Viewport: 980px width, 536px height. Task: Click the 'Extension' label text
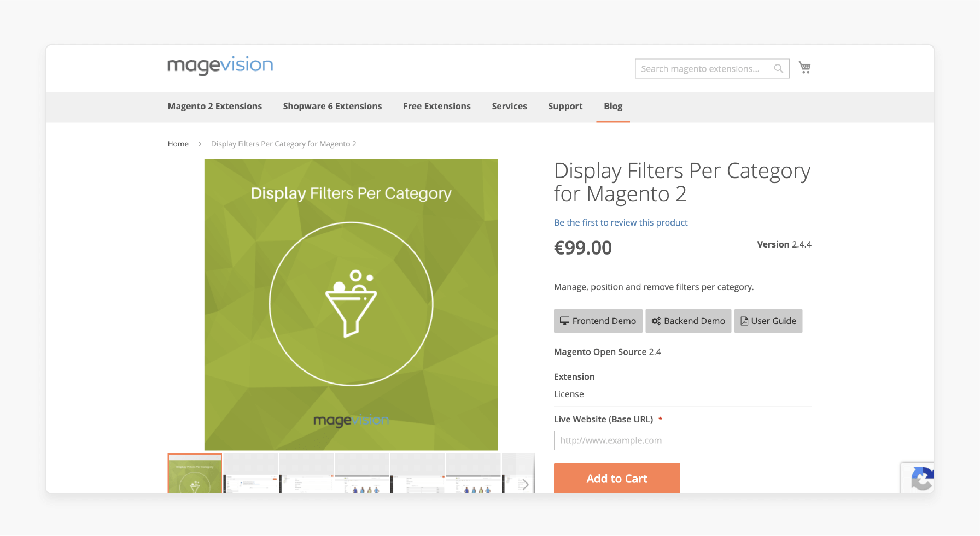[x=574, y=376]
